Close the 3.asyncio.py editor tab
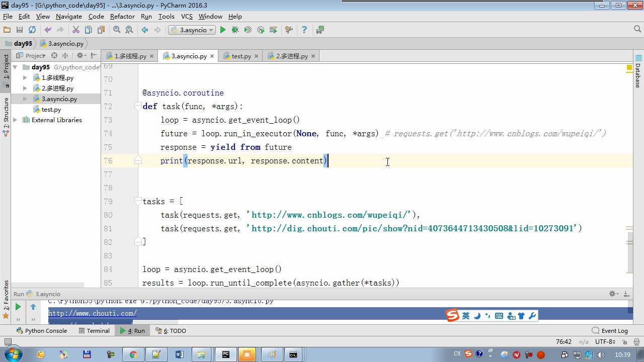The image size is (644, 362). [212, 56]
